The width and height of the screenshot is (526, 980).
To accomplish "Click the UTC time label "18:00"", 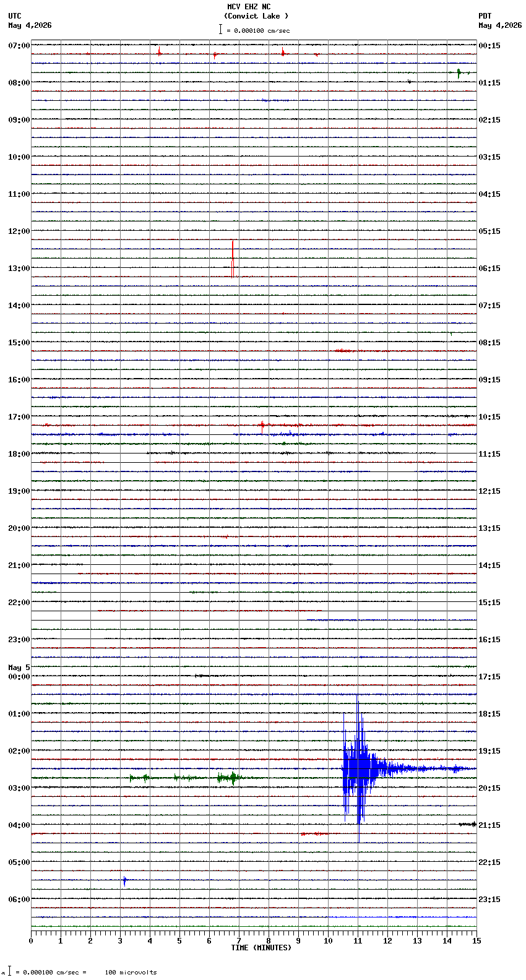I will pyautogui.click(x=19, y=454).
